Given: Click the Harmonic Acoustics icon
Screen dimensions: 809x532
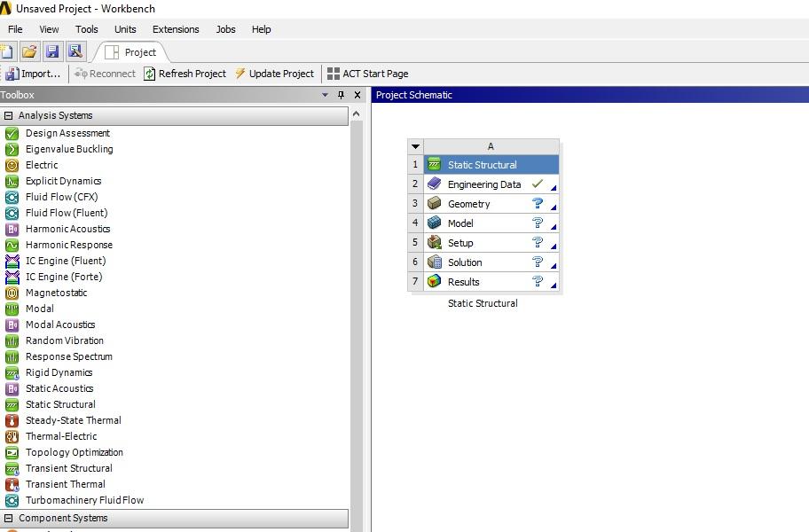Looking at the screenshot, I should 12,230.
